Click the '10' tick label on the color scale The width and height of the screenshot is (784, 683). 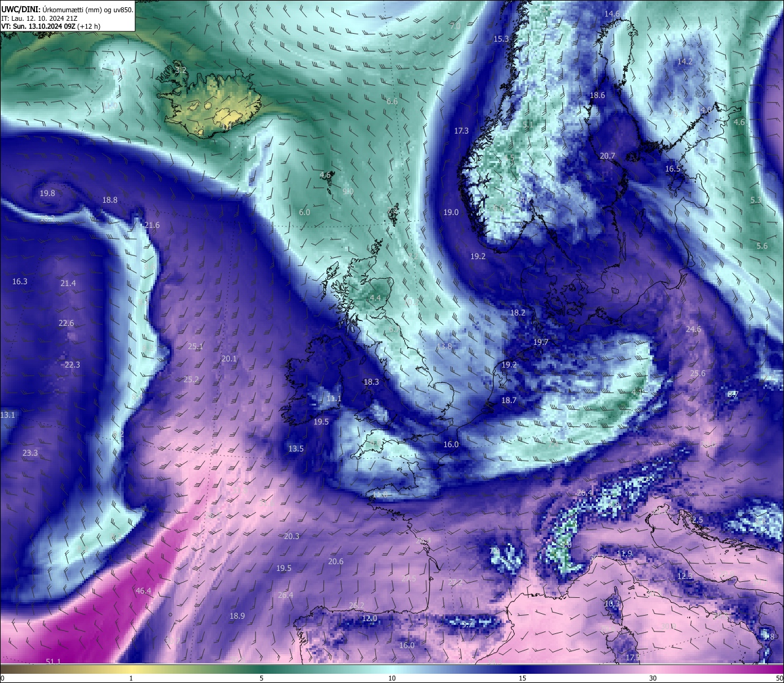[391, 678]
